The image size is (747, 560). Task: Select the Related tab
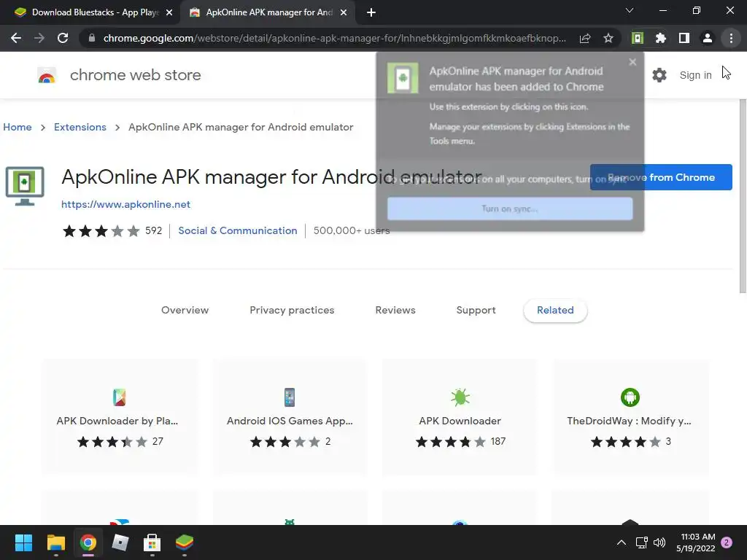(x=555, y=310)
